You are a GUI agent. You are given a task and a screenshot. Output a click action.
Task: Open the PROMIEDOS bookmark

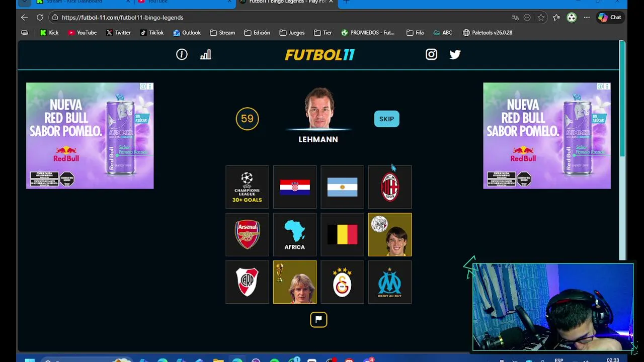tap(368, 33)
